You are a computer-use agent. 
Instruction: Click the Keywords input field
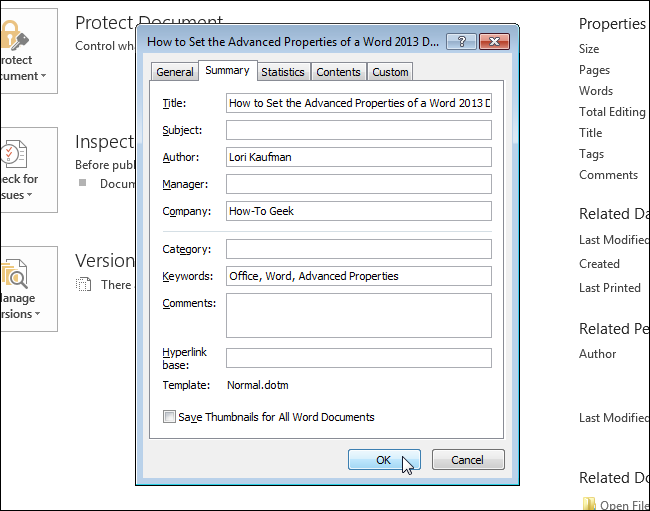pyautogui.click(x=359, y=276)
